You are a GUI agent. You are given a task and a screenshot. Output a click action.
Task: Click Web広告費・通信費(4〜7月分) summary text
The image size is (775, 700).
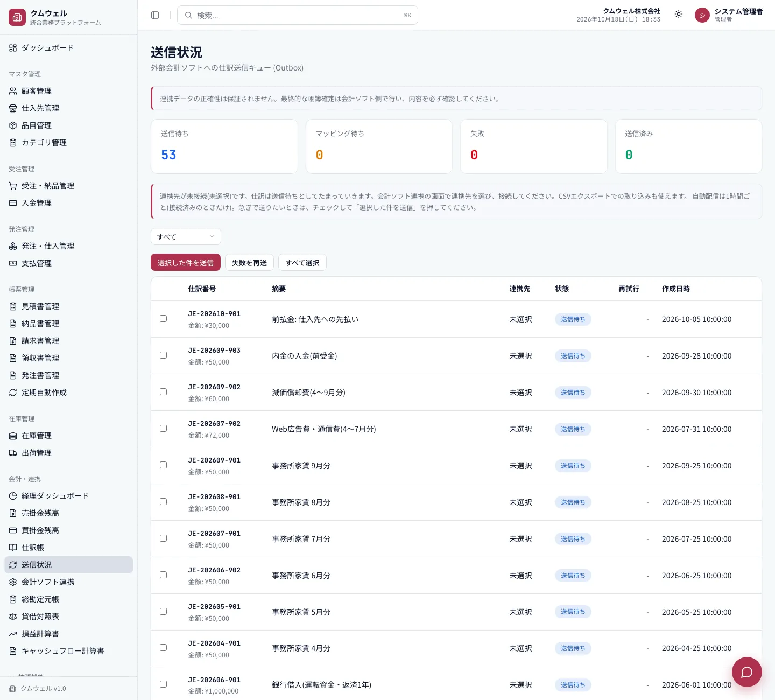(x=324, y=429)
